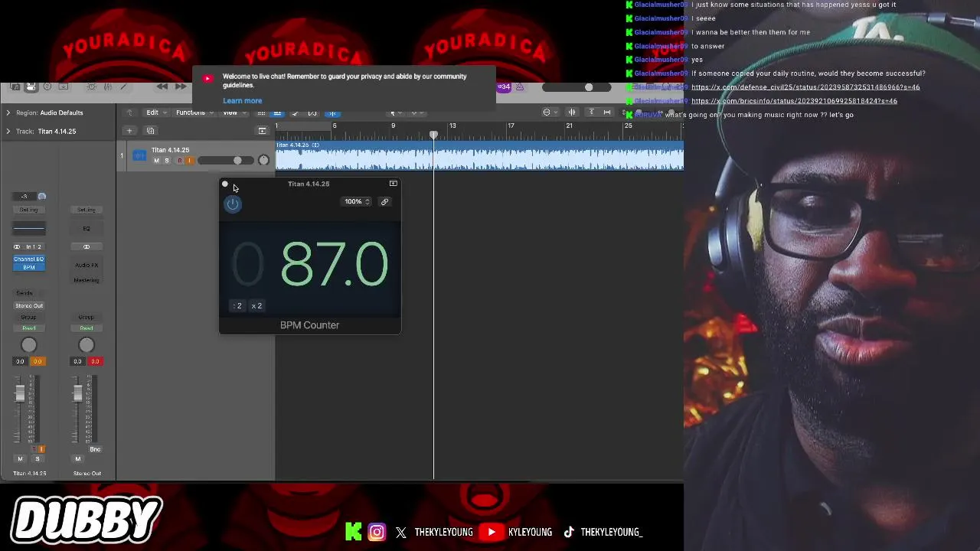The height and width of the screenshot is (551, 980).
Task: Expand the Region: Audio Defaults section
Action: (x=8, y=112)
